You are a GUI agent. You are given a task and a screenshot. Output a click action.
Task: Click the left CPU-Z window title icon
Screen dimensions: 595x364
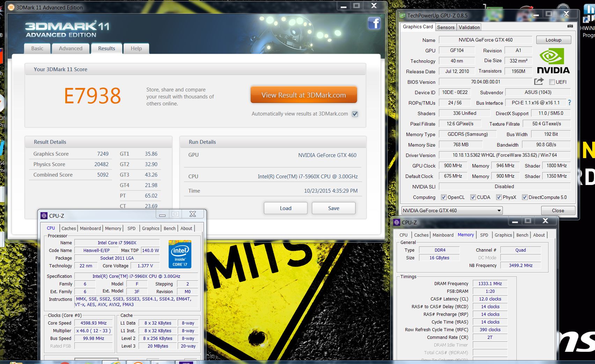pos(44,216)
